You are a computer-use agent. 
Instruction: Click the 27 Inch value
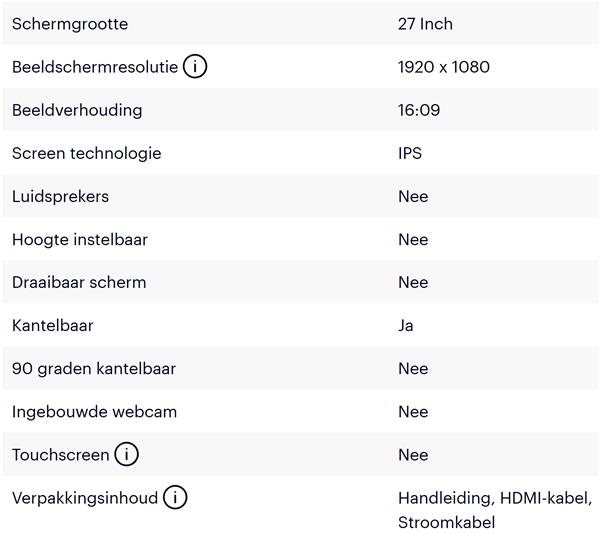(425, 24)
